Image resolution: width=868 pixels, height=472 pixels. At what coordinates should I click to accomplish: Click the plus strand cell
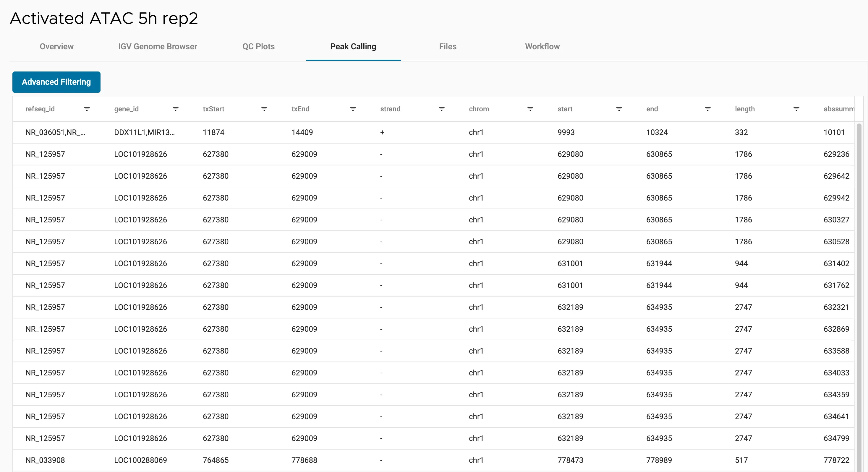pyautogui.click(x=383, y=132)
